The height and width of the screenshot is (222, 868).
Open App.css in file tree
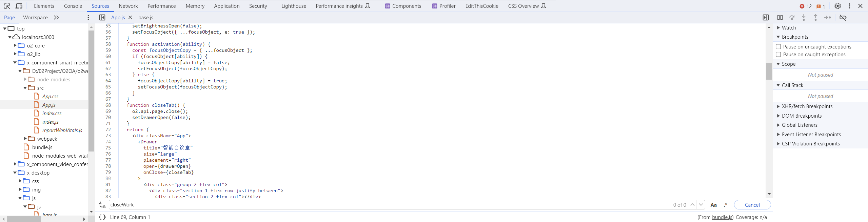(50, 97)
